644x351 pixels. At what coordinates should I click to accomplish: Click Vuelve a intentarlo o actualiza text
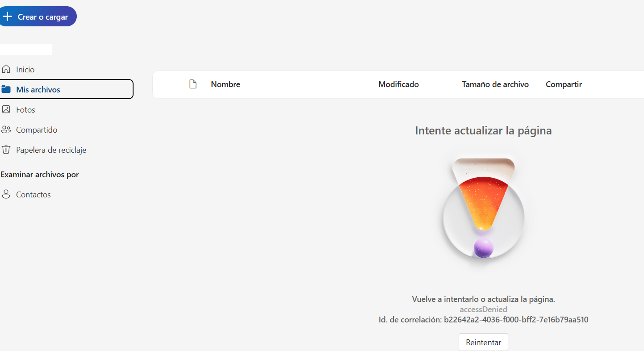pyautogui.click(x=483, y=299)
